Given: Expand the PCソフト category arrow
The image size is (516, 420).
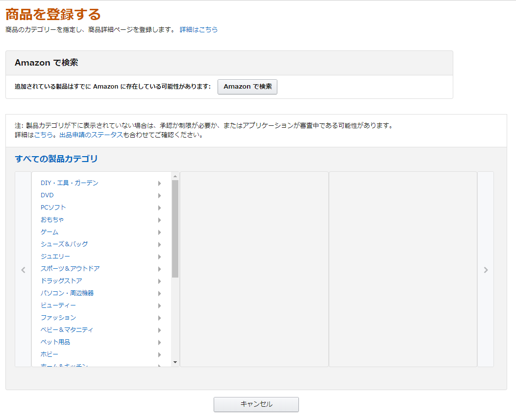Looking at the screenshot, I should tap(160, 208).
